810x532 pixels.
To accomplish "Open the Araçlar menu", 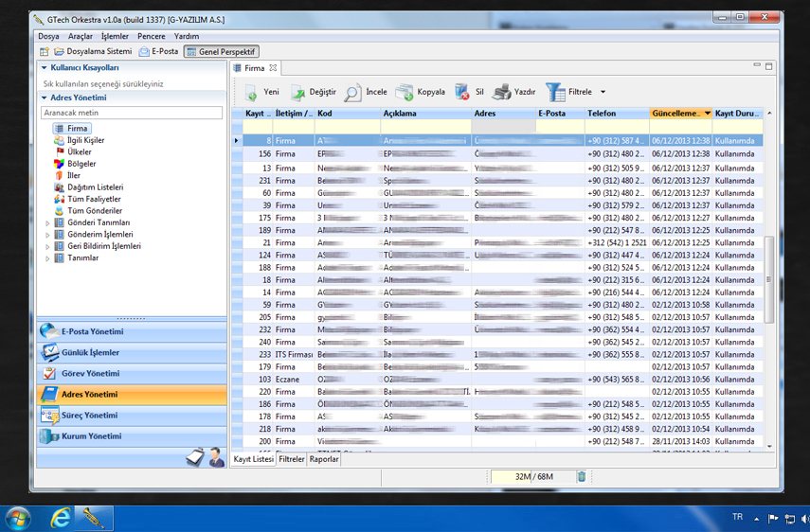I will (x=81, y=36).
